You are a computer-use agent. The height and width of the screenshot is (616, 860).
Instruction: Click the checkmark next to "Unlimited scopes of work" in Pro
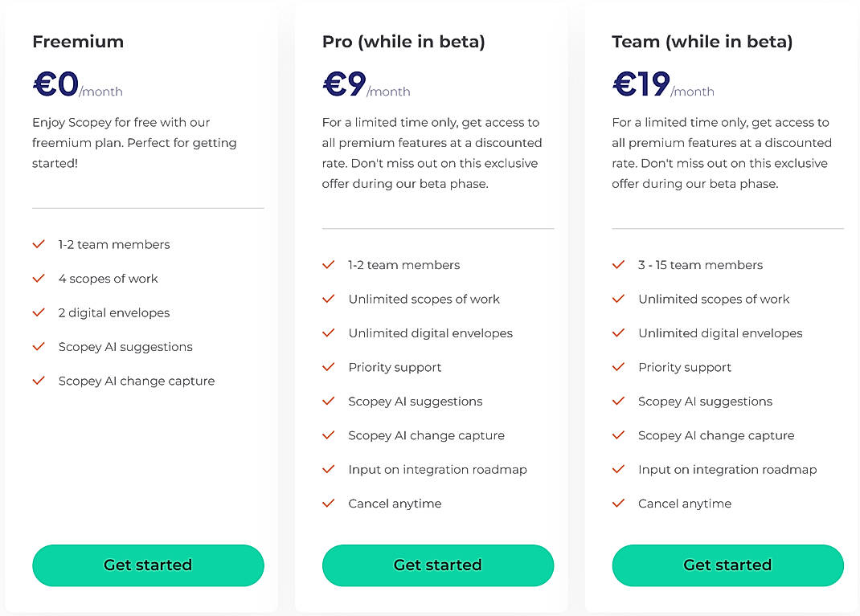pos(328,299)
